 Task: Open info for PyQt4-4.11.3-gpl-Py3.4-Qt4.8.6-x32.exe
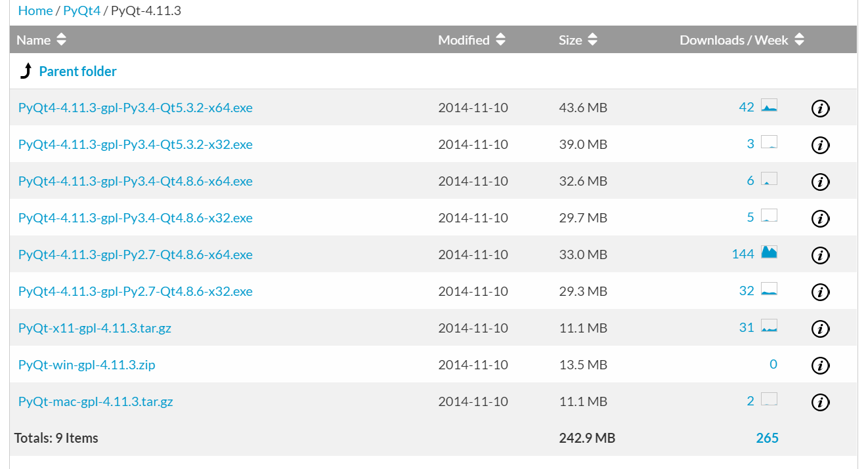coord(820,218)
